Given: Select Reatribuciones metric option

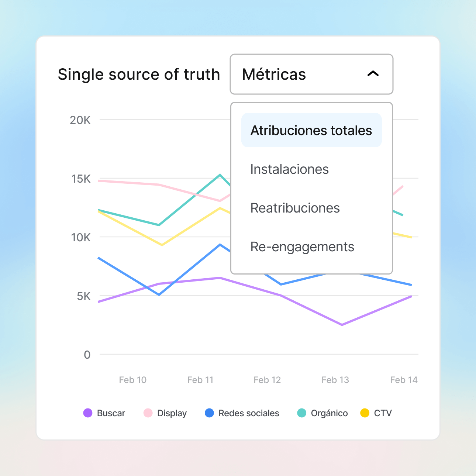Looking at the screenshot, I should coord(295,208).
